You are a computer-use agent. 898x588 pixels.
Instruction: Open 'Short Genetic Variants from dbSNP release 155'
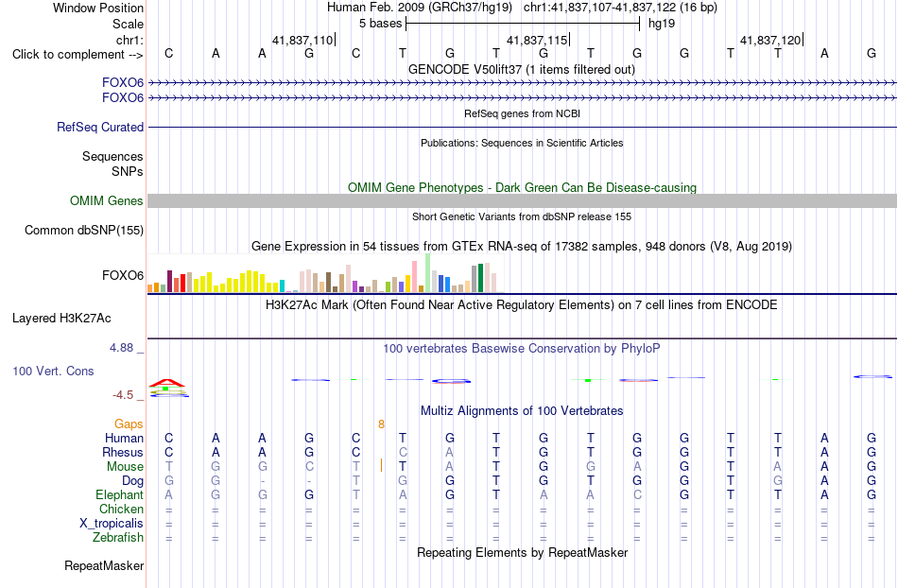(x=522, y=216)
